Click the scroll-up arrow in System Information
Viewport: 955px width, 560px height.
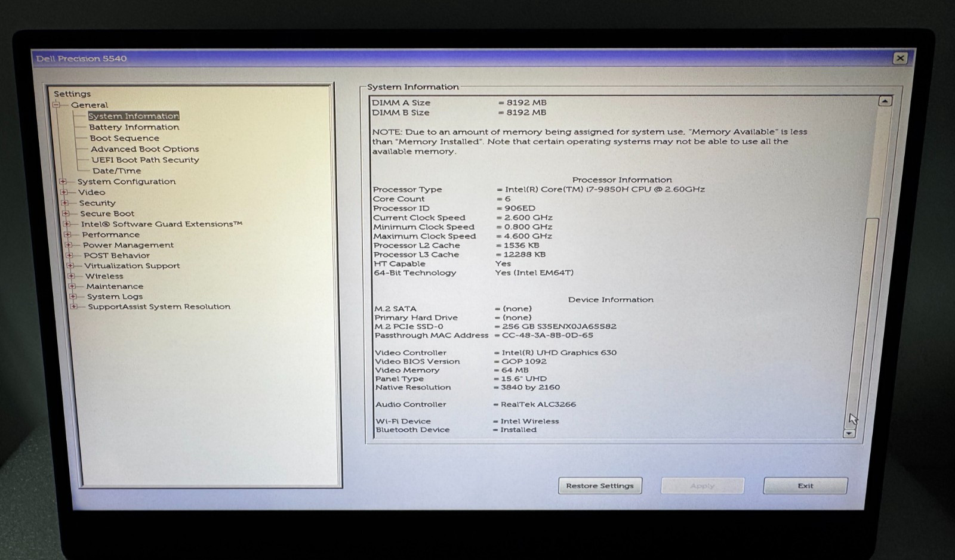click(x=885, y=101)
